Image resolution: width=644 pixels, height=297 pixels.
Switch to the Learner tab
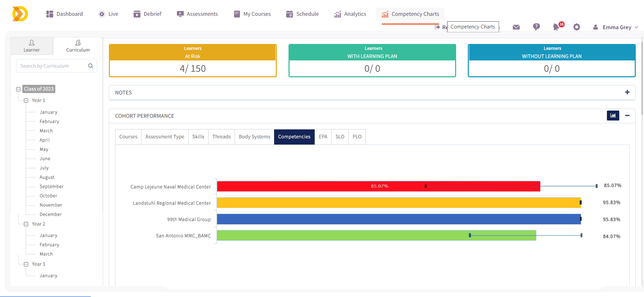[32, 46]
